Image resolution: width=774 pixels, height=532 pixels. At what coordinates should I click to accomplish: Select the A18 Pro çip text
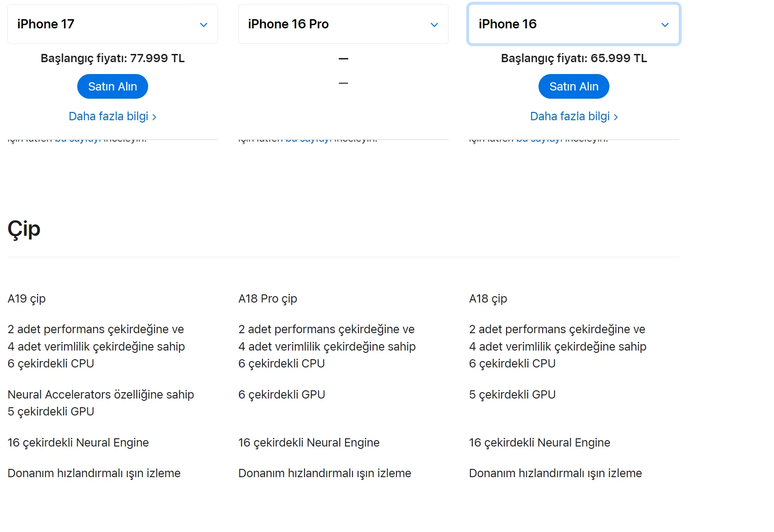(268, 299)
